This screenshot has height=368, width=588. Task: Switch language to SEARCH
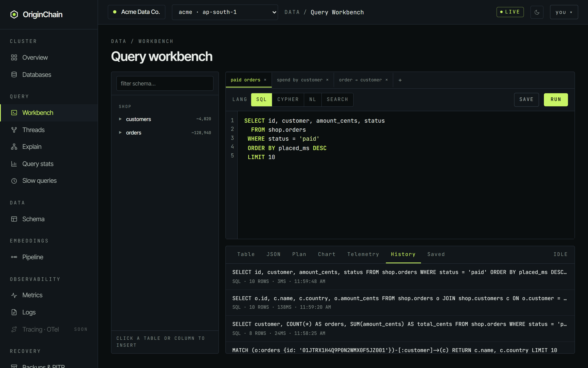(337, 99)
